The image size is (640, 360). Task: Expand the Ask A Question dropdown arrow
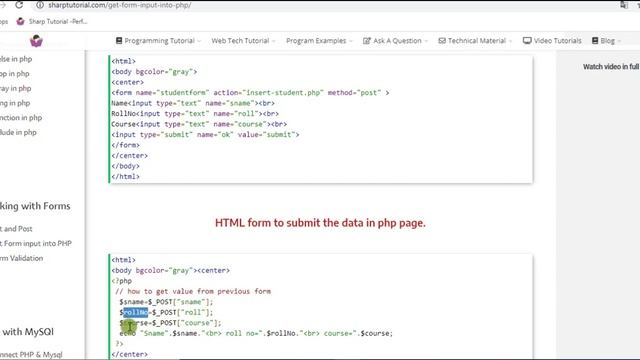(x=426, y=41)
